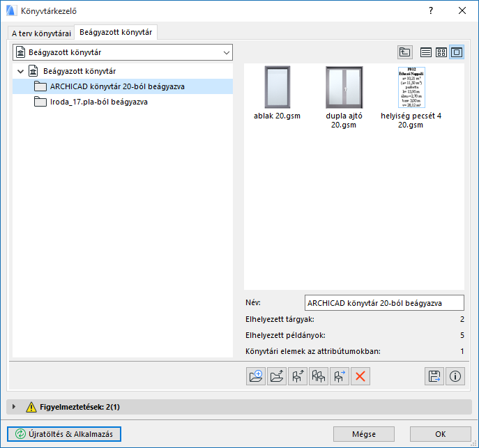Click 'Újratöltés & Alkalmazás' button
Image resolution: width=479 pixels, height=448 pixels.
[64, 434]
